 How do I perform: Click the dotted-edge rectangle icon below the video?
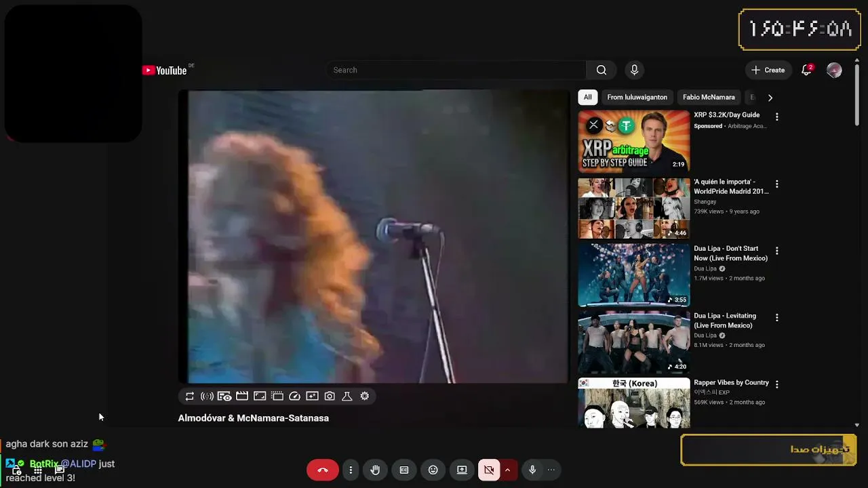277,396
